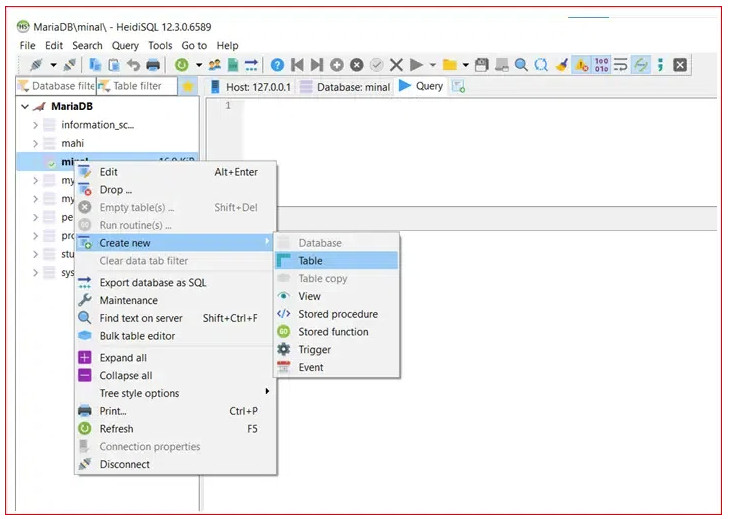Open Maintenance from the context menu
The height and width of the screenshot is (519, 729).
tap(176, 300)
